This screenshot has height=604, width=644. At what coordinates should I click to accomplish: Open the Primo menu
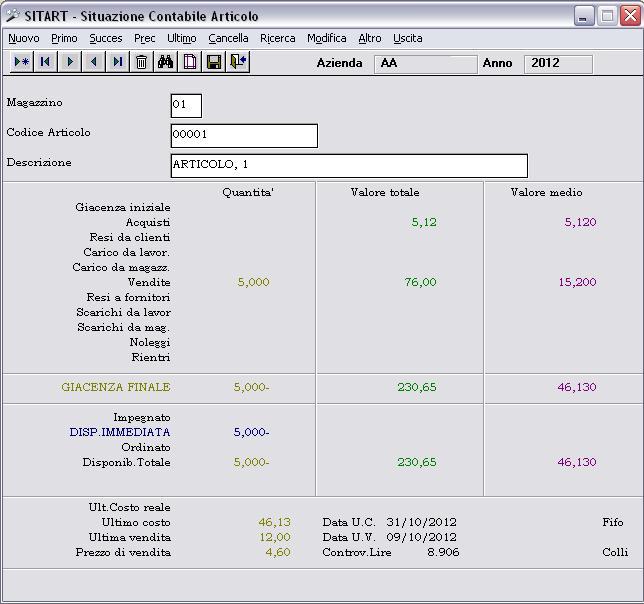64,38
